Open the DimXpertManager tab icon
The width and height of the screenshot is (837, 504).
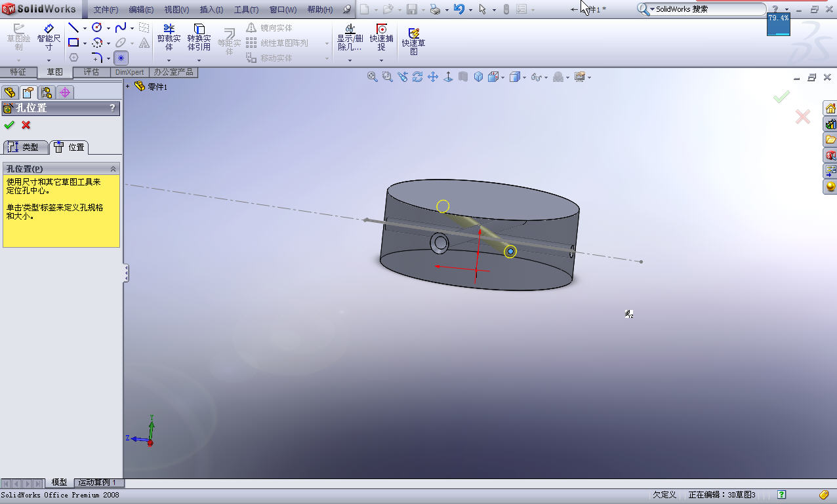(x=65, y=92)
